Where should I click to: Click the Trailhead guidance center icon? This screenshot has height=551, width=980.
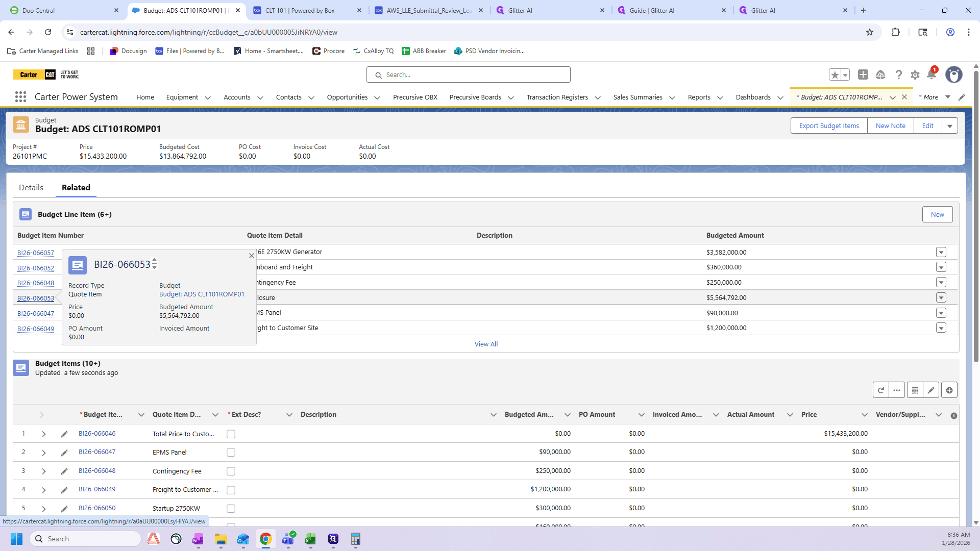[x=880, y=75]
